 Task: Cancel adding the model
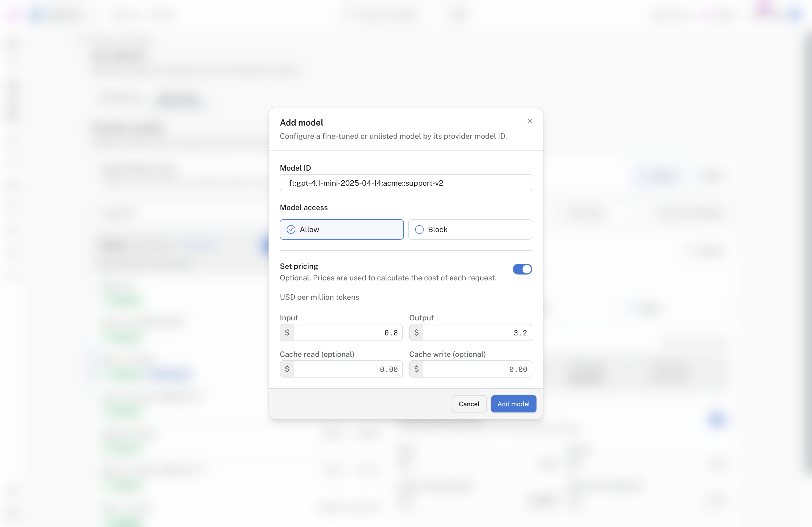coord(469,404)
